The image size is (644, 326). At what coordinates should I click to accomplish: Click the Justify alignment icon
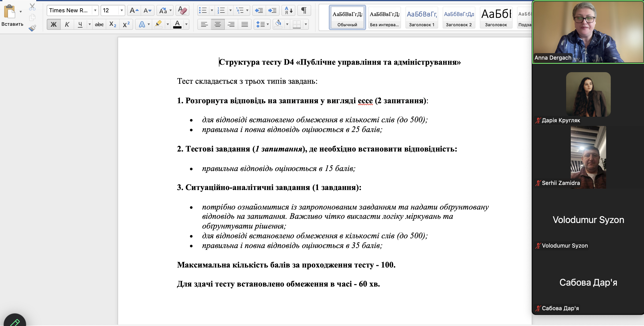click(x=244, y=24)
